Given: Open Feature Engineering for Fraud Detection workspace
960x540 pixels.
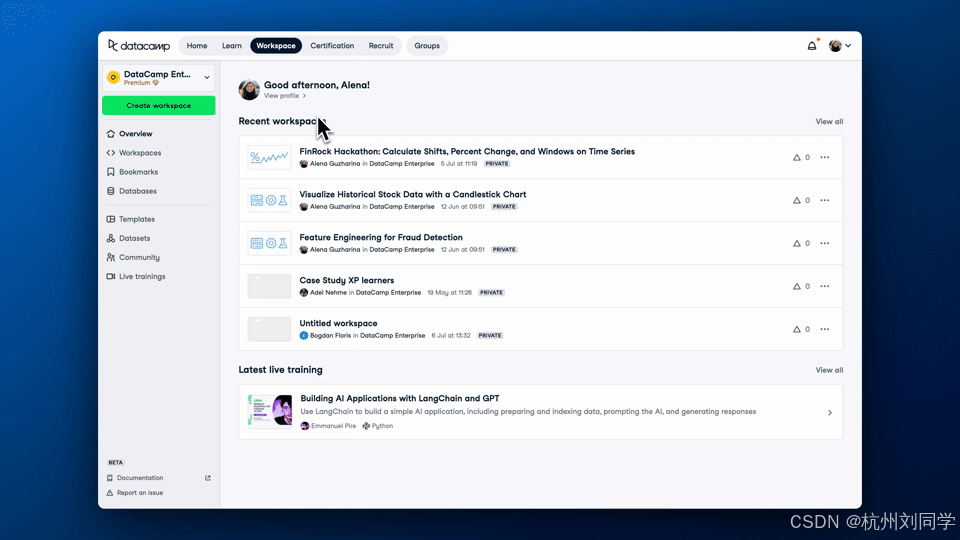Looking at the screenshot, I should (381, 238).
